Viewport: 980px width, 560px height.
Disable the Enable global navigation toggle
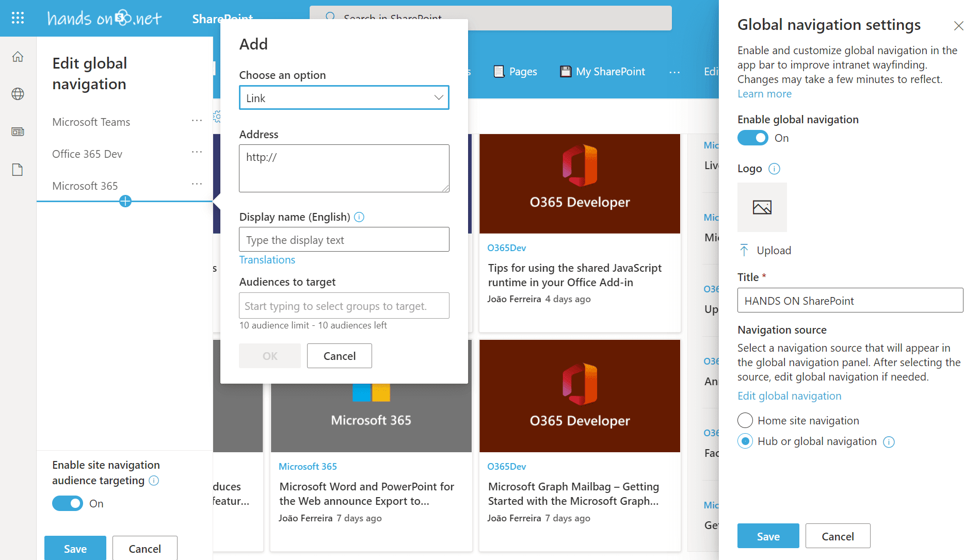(753, 138)
